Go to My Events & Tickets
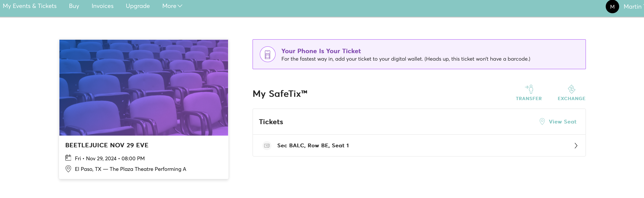This screenshot has width=644, height=198. tap(29, 6)
